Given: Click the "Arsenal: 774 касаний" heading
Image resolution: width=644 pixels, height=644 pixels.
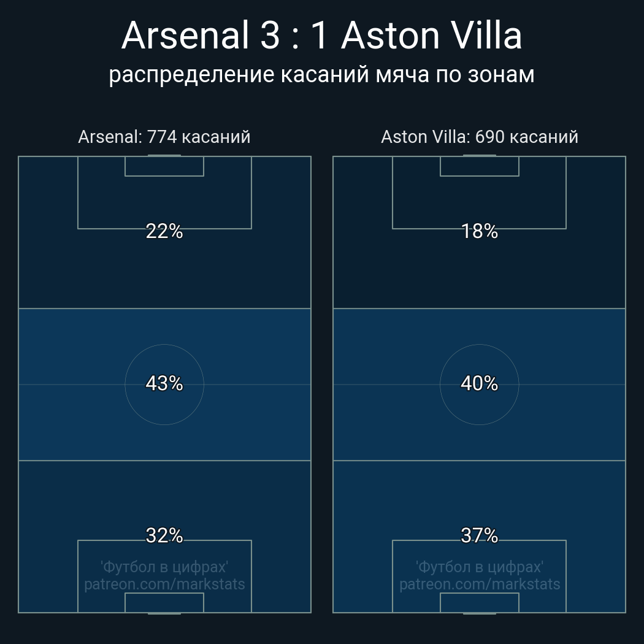Looking at the screenshot, I should [x=164, y=137].
